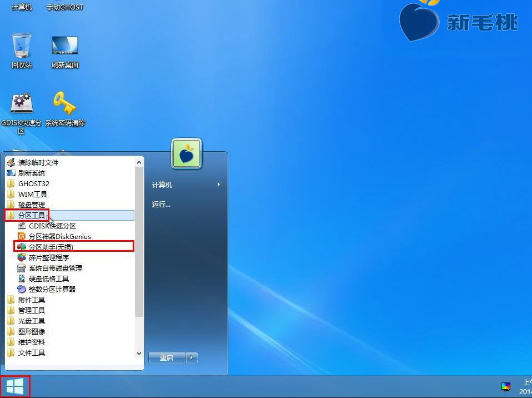Expand the 图形图像 folder
The image size is (532, 398).
click(x=70, y=331)
